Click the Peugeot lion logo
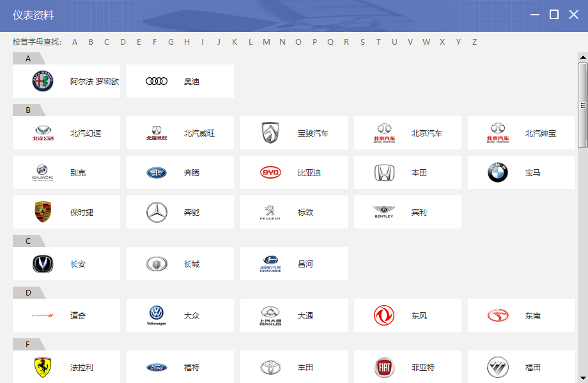This screenshot has width=588, height=383. (x=270, y=212)
